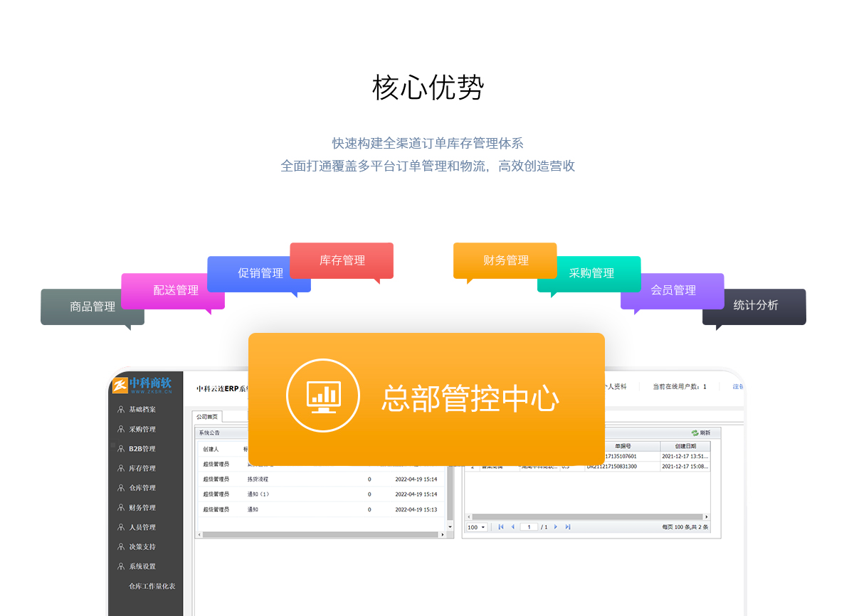
Task: Open the B2B管理 menu item
Action: tap(142, 449)
